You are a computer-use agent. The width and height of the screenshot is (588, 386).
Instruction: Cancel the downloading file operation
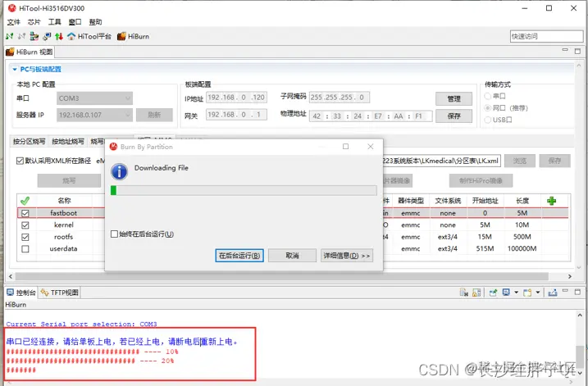pos(292,256)
